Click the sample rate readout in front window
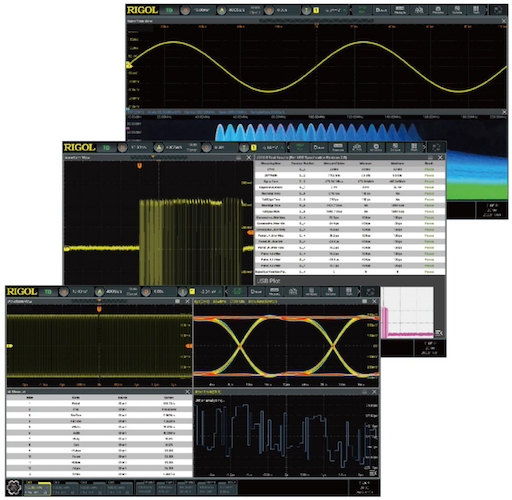Screen dimensions: 512x500 click(x=114, y=292)
